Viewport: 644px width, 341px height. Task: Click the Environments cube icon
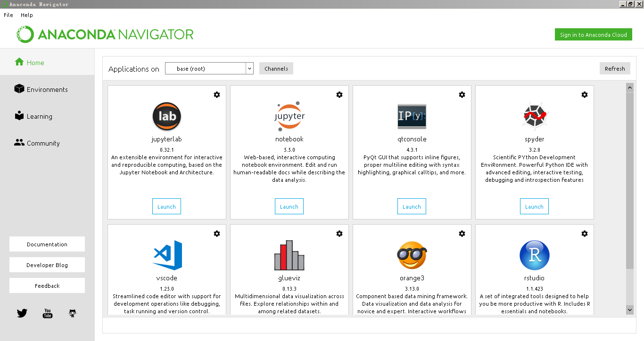19,89
